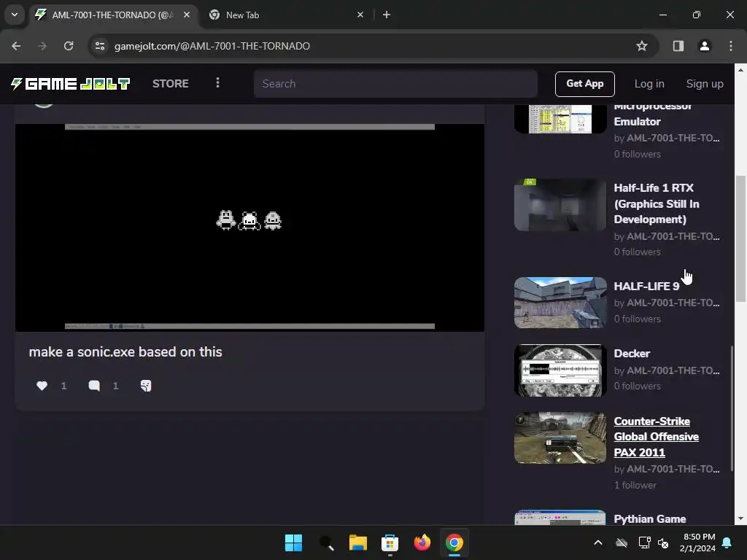Viewport: 747px width, 560px height.
Task: Click the muted volume tray icon
Action: click(663, 542)
